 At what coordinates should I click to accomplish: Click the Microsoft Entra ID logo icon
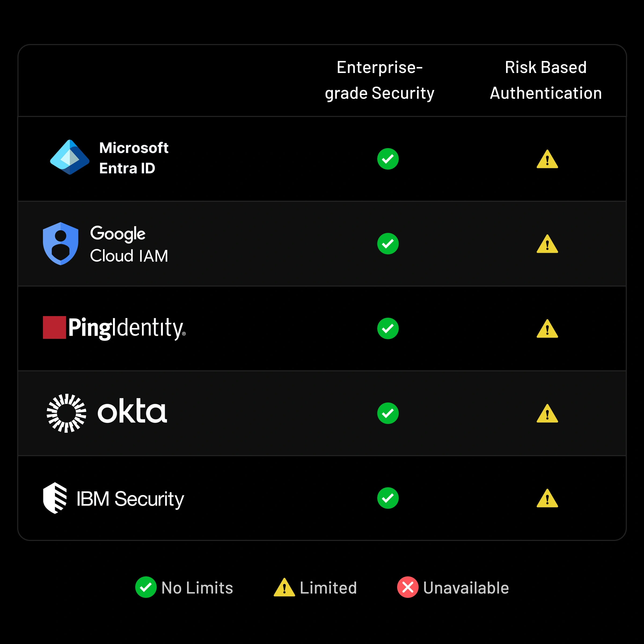(70, 157)
